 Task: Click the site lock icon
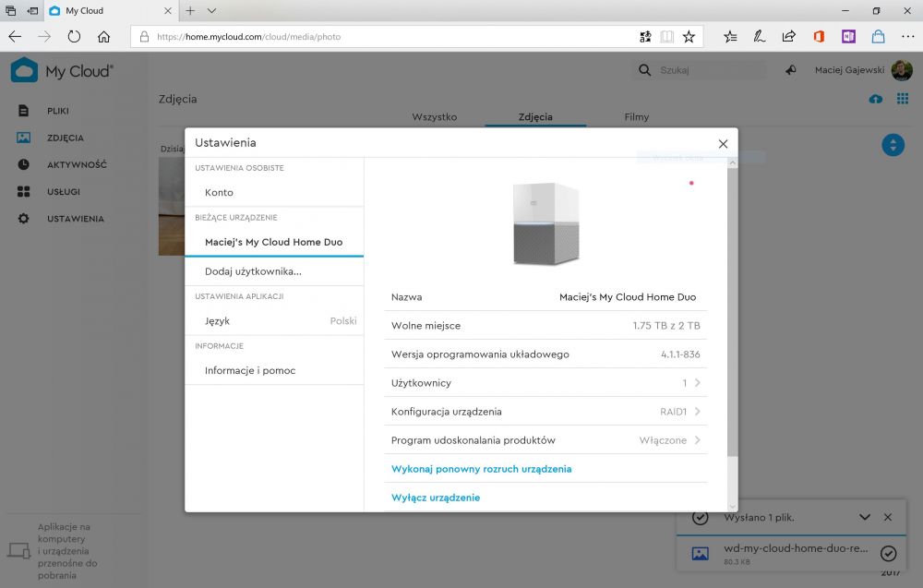[144, 37]
